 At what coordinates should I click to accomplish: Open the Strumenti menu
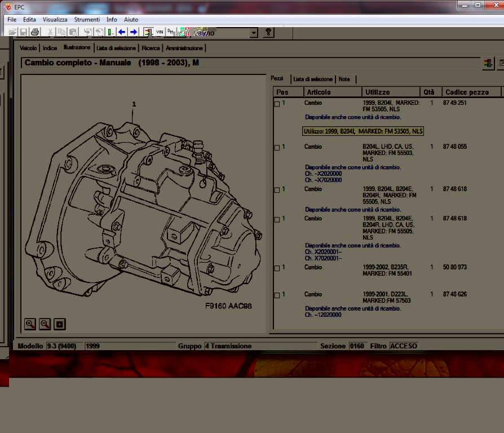[x=87, y=20]
